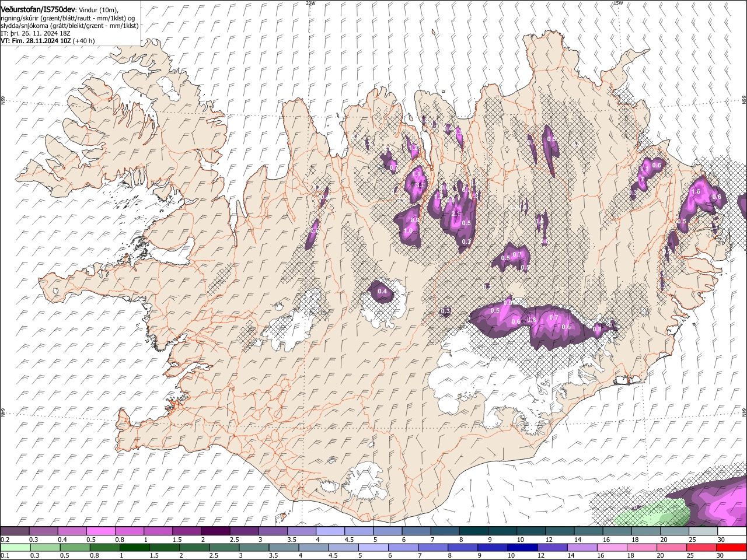This screenshot has width=747, height=560.
Task: Select the 'rigning/skúrir' legend description line
Action: (x=68, y=17)
